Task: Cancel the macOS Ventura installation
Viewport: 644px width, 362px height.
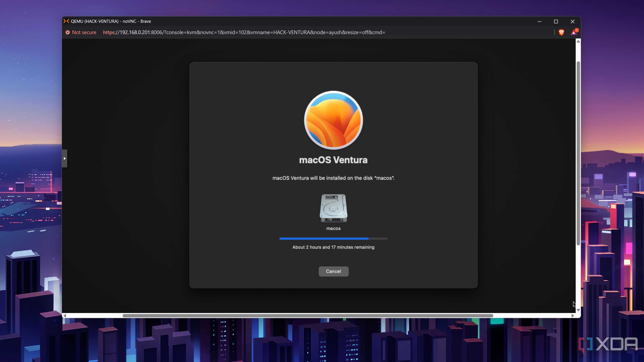Action: point(333,271)
